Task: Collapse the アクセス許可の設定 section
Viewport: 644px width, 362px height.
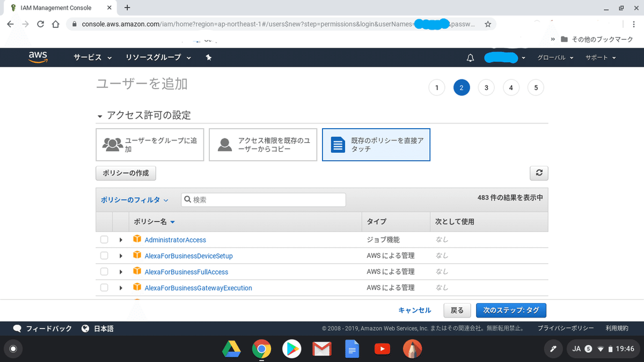Action: click(99, 116)
